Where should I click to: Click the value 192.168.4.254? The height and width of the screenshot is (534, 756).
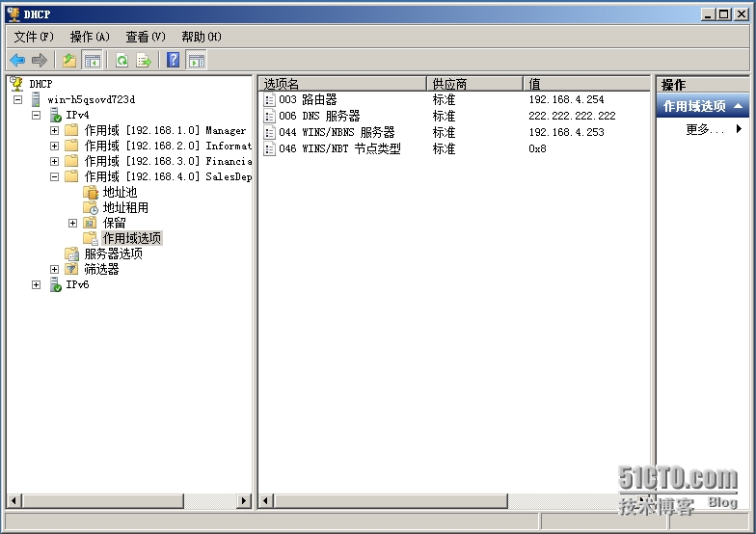tap(567, 100)
